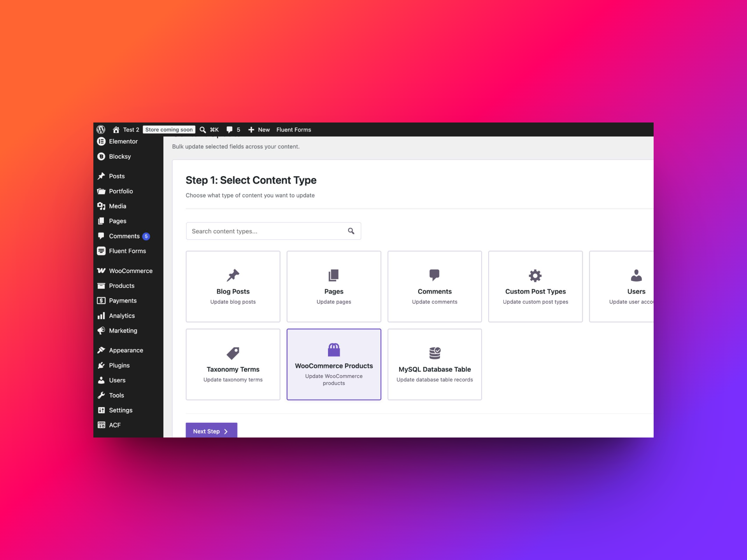Open comments bubble in admin bar
Image resolution: width=747 pixels, height=560 pixels.
[233, 129]
